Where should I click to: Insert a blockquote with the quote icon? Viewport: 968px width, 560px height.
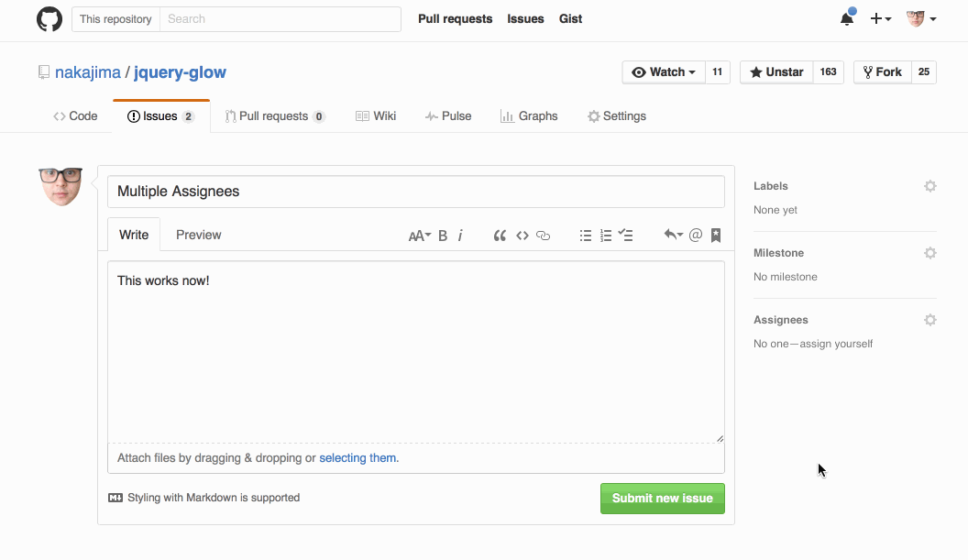tap(500, 236)
